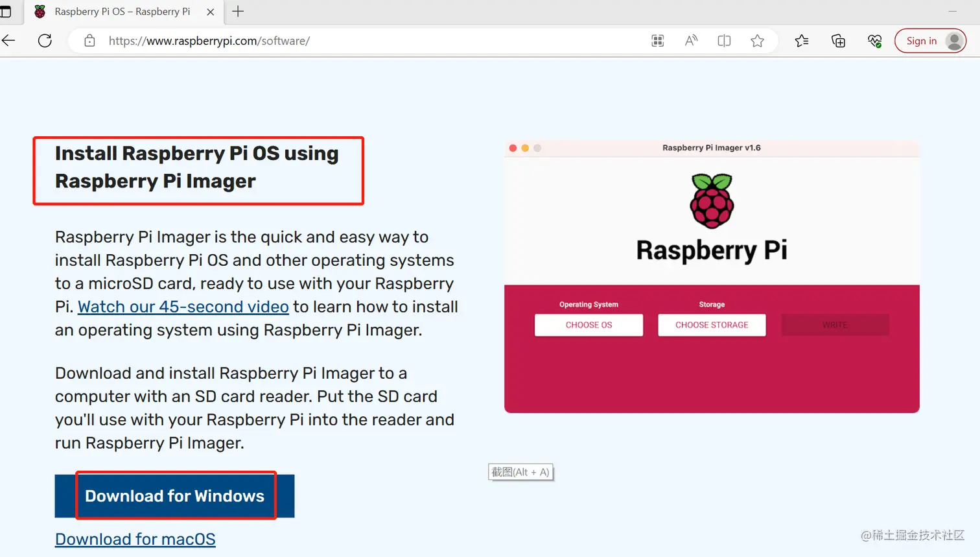Add this page to favorites
This screenshot has width=980, height=557.
(757, 40)
